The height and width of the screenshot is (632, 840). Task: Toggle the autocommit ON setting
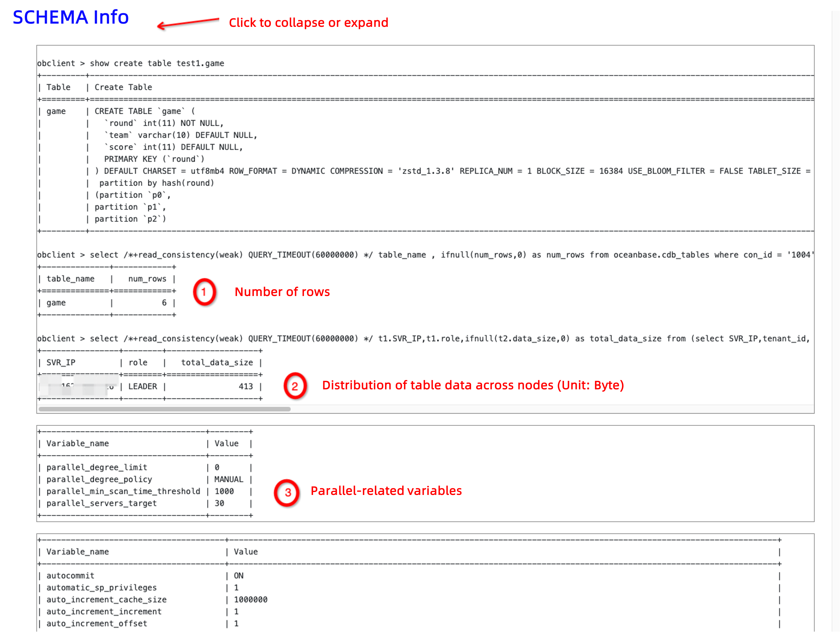click(239, 575)
